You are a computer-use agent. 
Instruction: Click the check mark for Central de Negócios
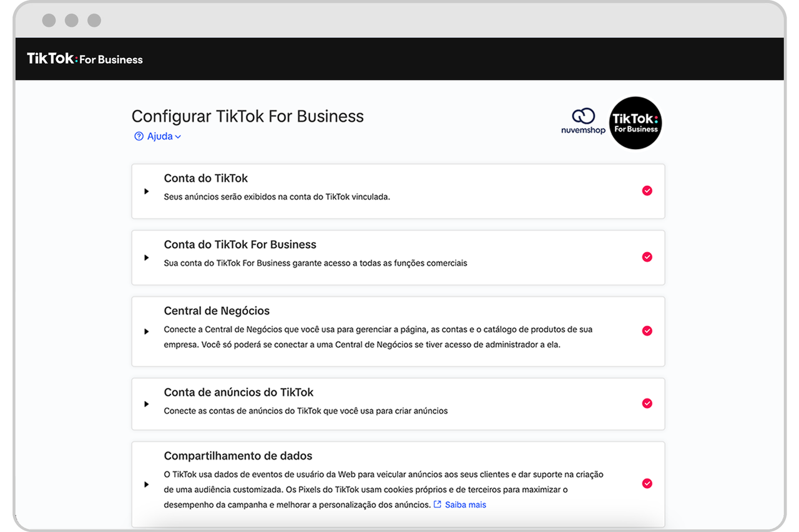647,331
